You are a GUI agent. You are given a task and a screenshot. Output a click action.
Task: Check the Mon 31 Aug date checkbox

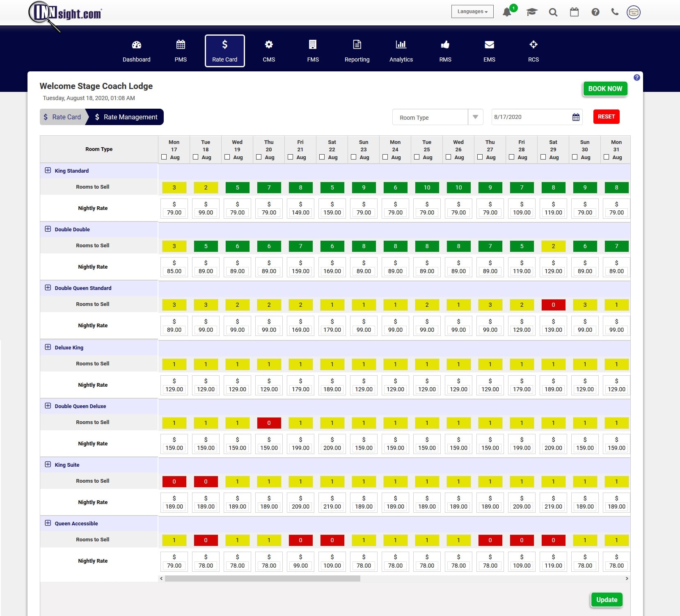pos(607,157)
